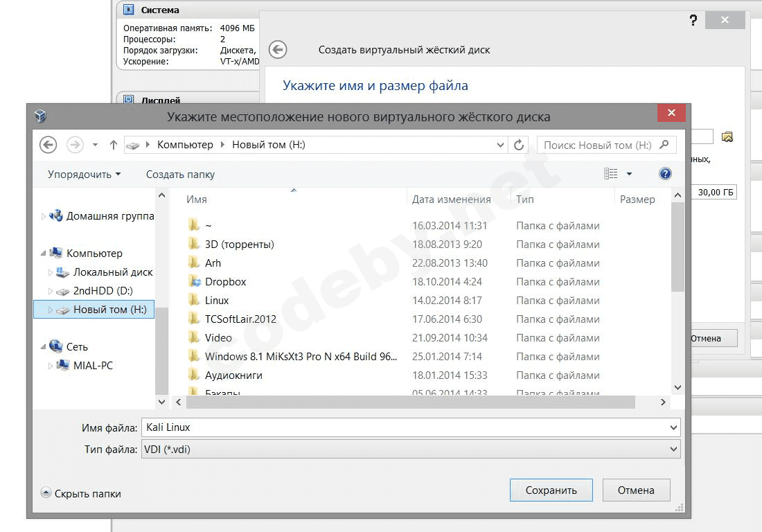This screenshot has height=532, width=762.
Task: Expand the Домашняя группа tree node
Action: pos(43,216)
